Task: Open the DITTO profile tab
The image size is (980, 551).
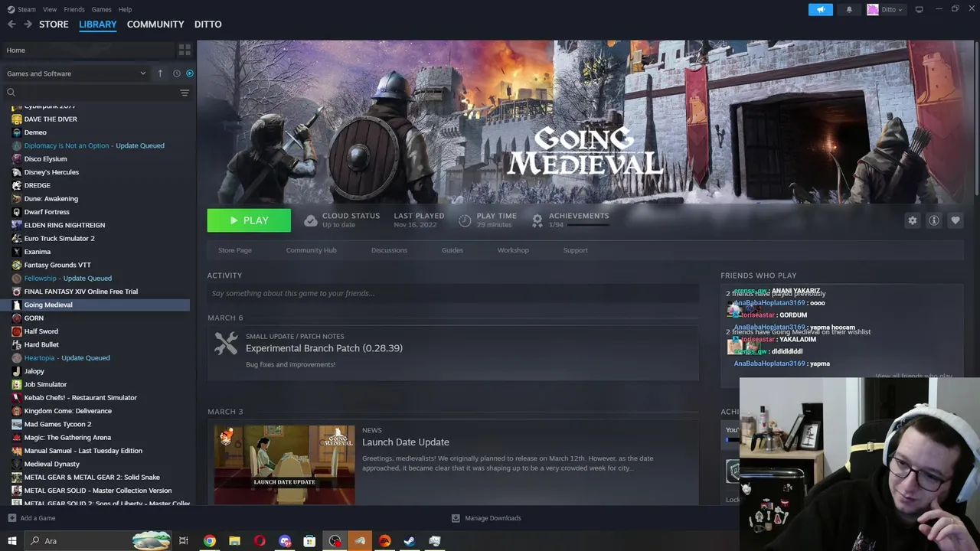Action: pos(207,24)
